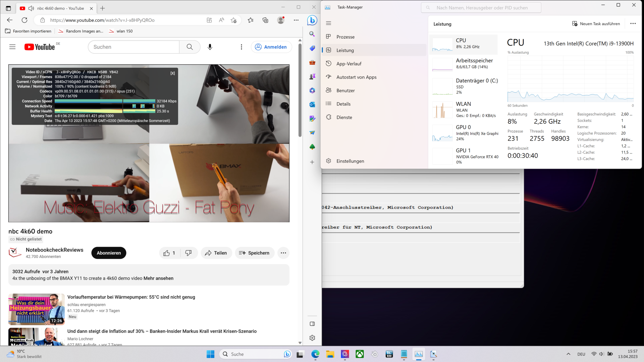Click Edge sidebar search icon
644x362 pixels.
tap(312, 34)
